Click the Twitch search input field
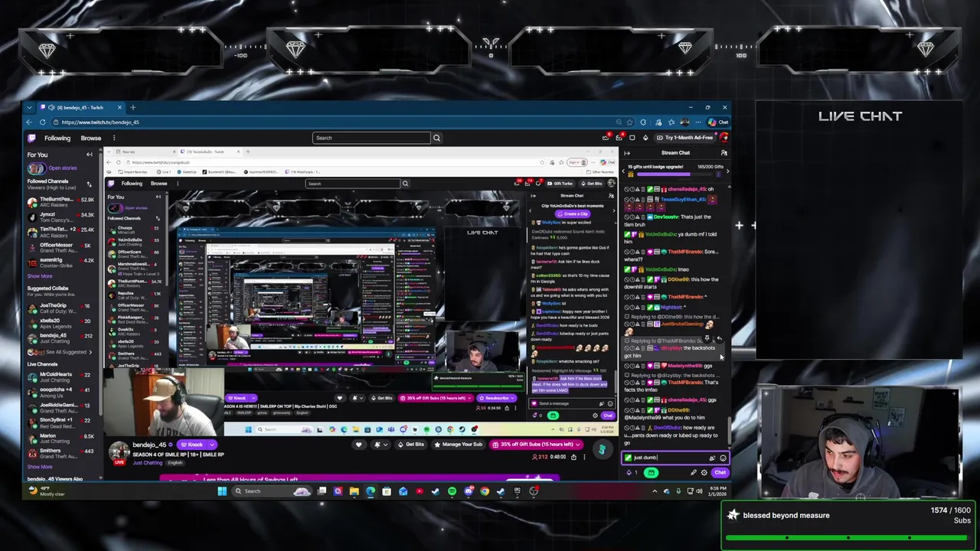Screen dimensions: 980x551 click(x=371, y=138)
